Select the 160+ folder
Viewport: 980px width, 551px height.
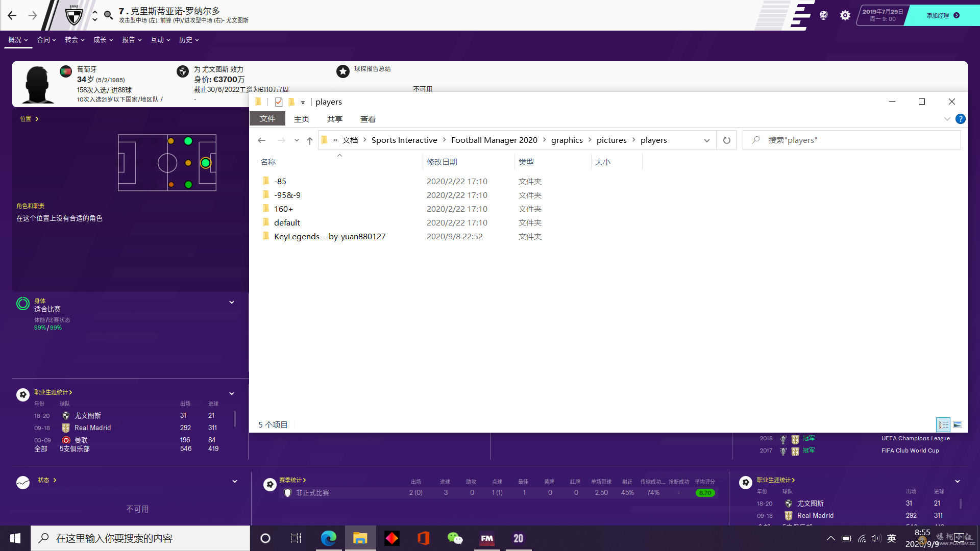tap(283, 209)
